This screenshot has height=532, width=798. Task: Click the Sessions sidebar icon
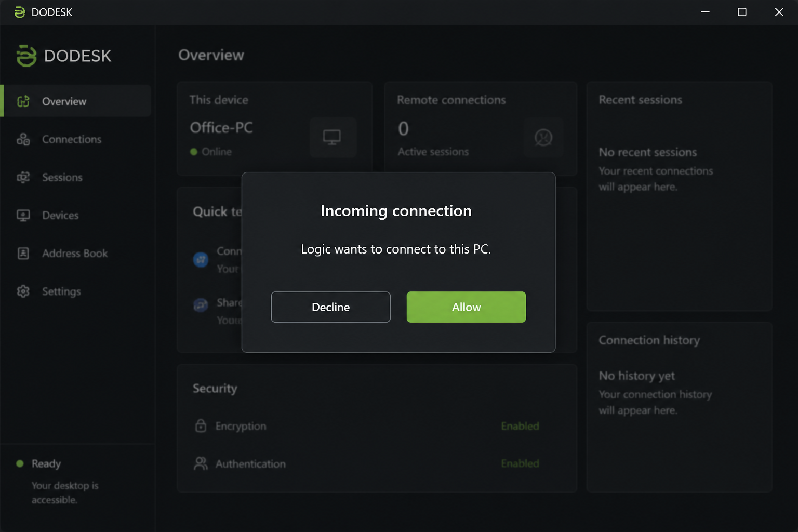coord(23,177)
